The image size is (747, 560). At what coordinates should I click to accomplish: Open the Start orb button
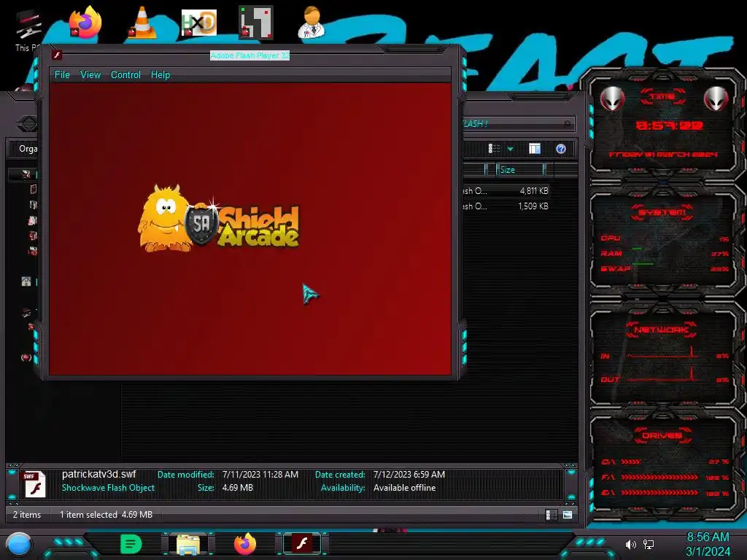[x=19, y=544]
